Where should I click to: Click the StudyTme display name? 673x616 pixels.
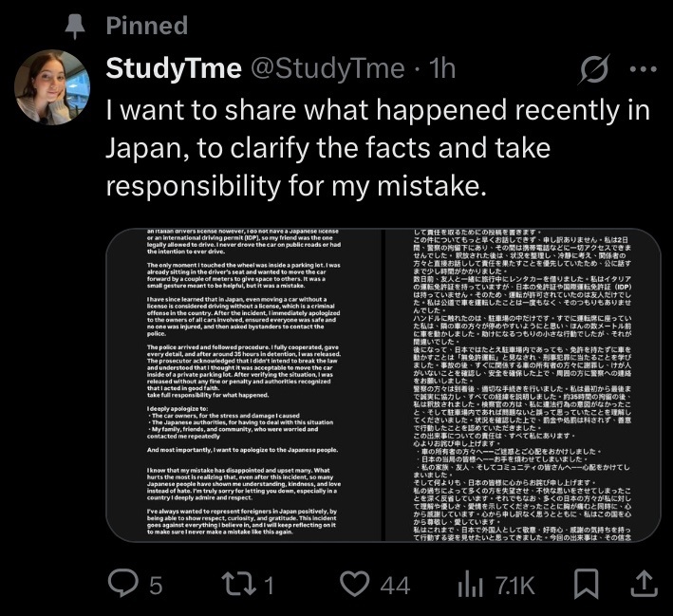173,68
